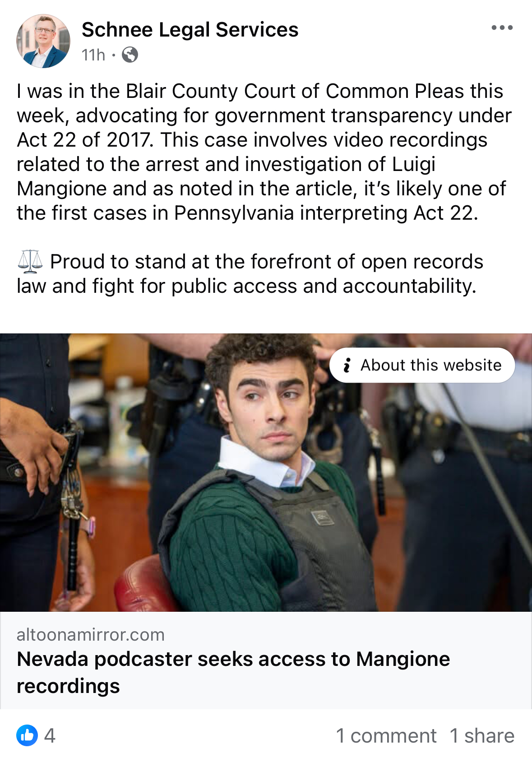Tap the About this website button

422,365
